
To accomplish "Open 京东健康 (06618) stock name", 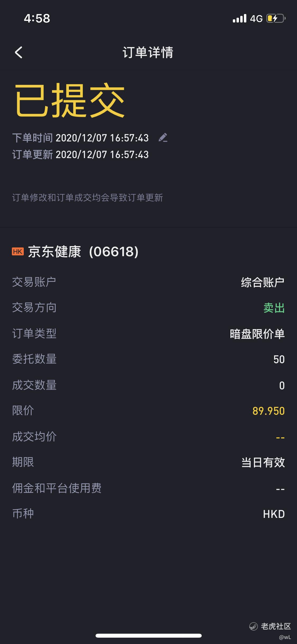I will tap(83, 252).
